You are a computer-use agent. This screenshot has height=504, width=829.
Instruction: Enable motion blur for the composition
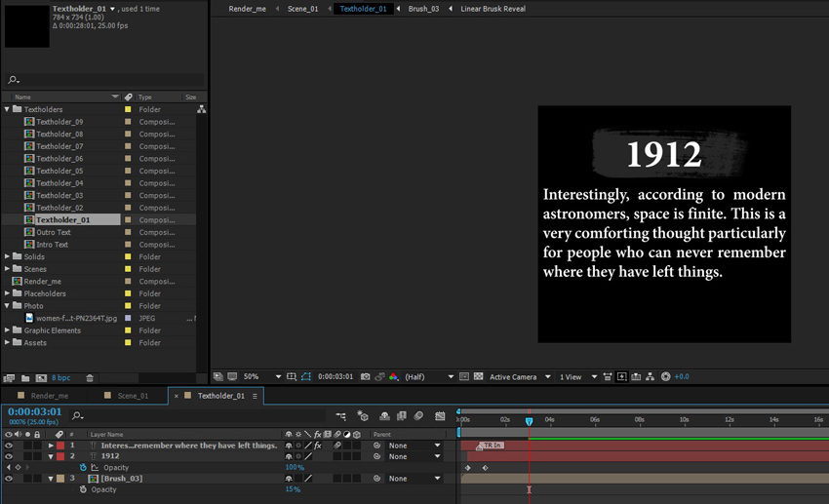pyautogui.click(x=418, y=416)
